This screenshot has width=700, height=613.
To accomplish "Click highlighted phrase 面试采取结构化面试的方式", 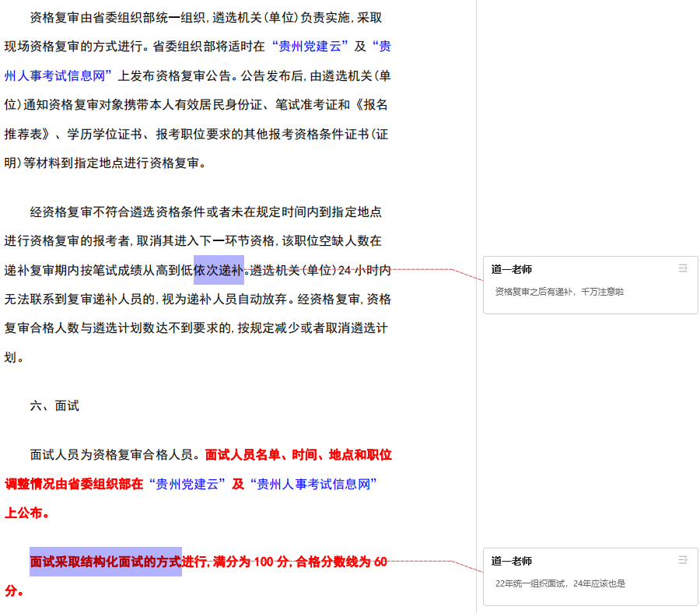I will (x=106, y=562).
